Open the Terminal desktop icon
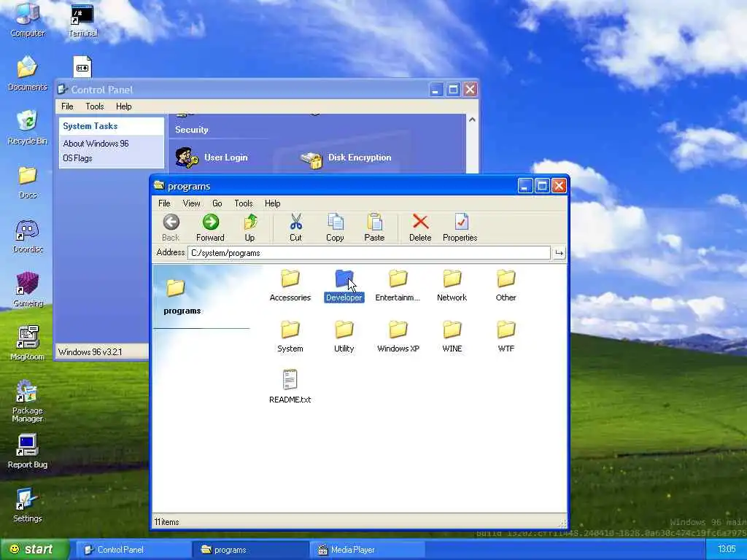This screenshot has width=747, height=560. pos(82,20)
